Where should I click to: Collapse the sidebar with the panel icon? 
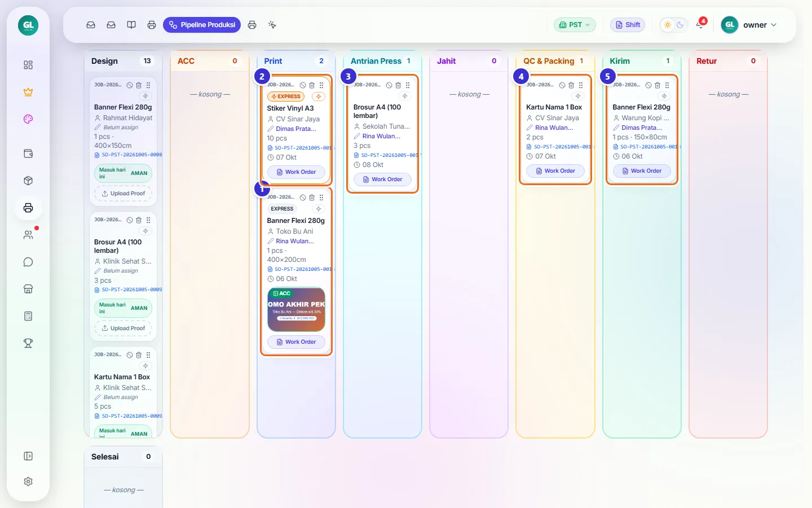pyautogui.click(x=28, y=456)
